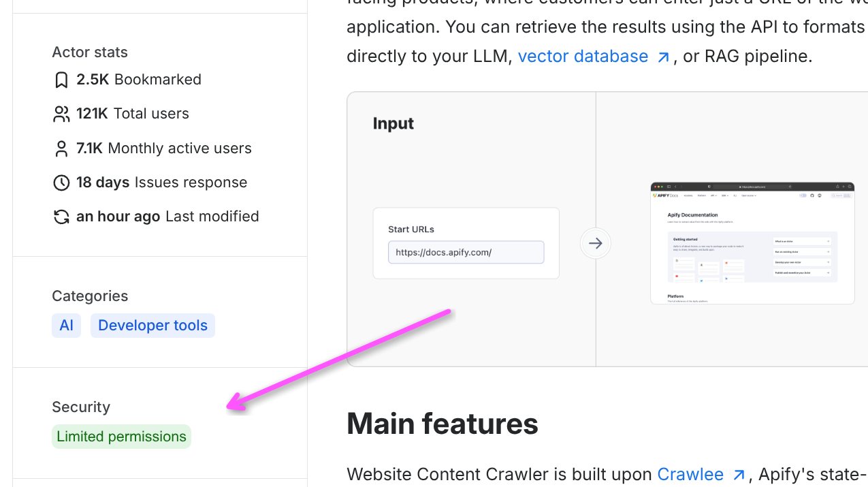Viewport: 868px width, 487px height.
Task: Click the users icon beside 121K Total users
Action: pos(61,114)
